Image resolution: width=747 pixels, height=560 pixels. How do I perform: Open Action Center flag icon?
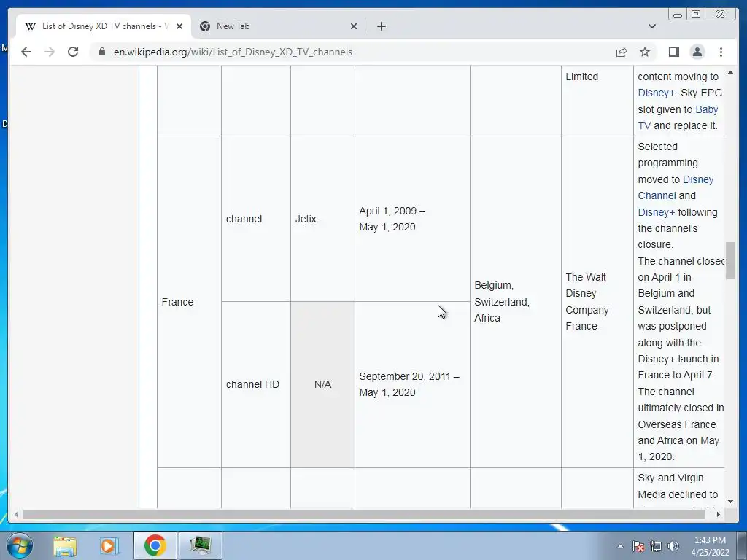pos(638,546)
